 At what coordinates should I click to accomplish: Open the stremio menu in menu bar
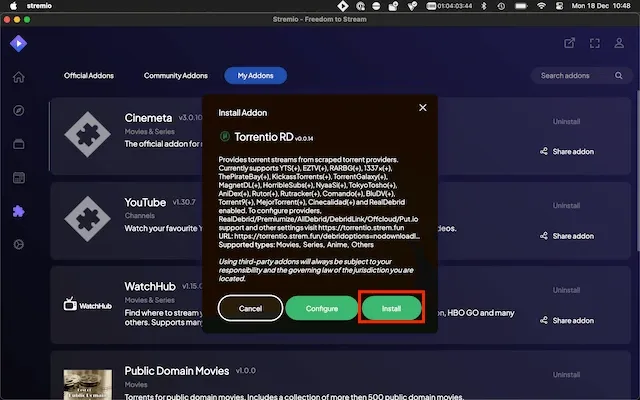[x=39, y=6]
